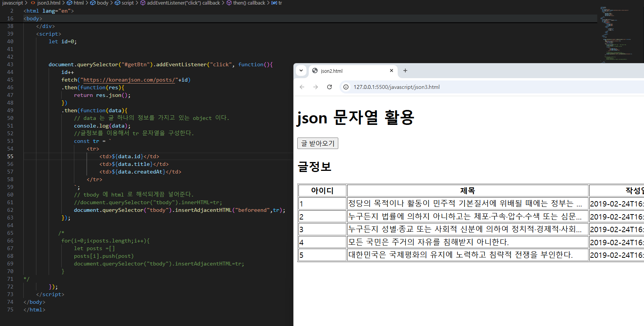This screenshot has width=644, height=326.
Task: Click the const tr declaration line
Action: (x=93, y=141)
